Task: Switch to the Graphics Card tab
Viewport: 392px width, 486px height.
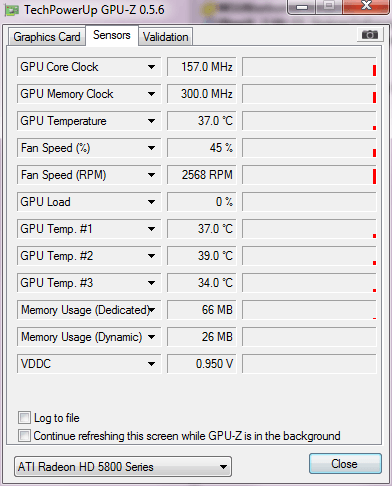Action: (47, 37)
